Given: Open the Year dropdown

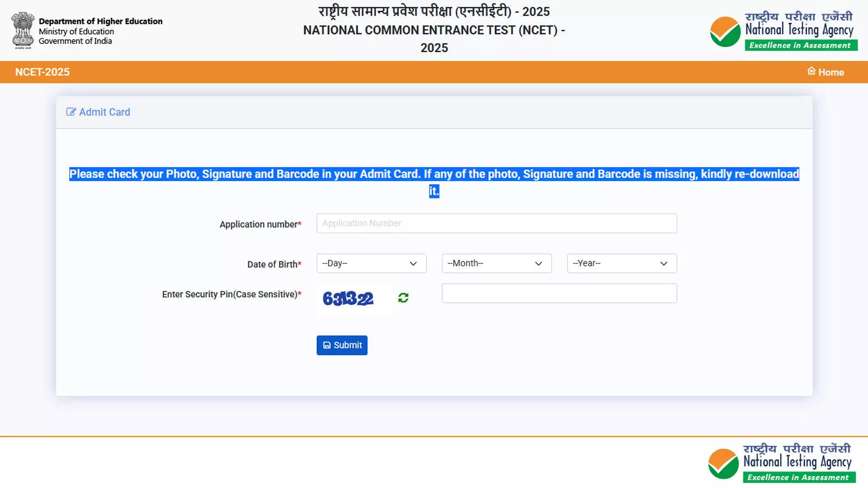Looking at the screenshot, I should point(622,264).
